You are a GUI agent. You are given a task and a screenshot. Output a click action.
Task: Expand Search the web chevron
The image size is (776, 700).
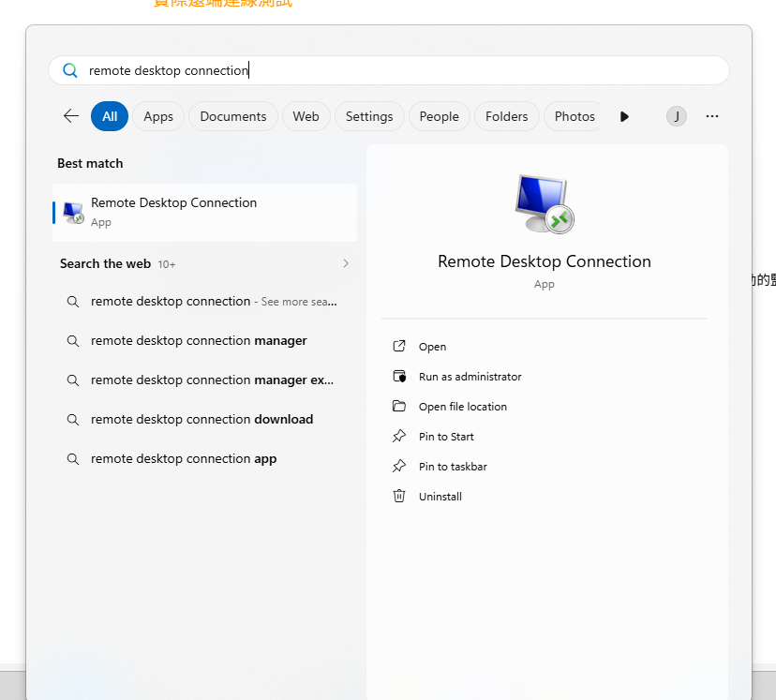tap(346, 263)
